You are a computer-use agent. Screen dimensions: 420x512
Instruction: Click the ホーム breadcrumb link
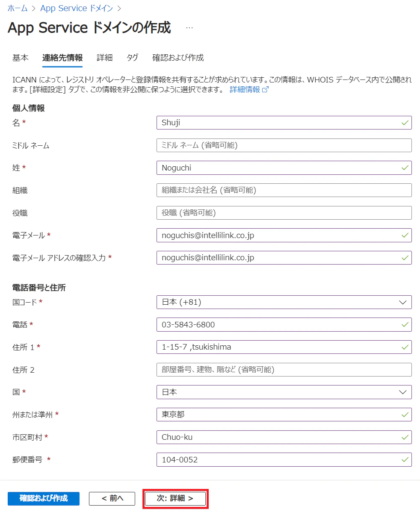click(x=18, y=8)
